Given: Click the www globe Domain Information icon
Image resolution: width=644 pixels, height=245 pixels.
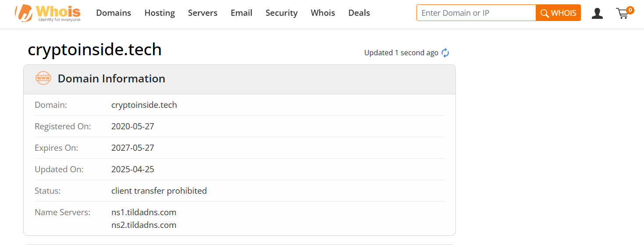Looking at the screenshot, I should click(x=43, y=78).
